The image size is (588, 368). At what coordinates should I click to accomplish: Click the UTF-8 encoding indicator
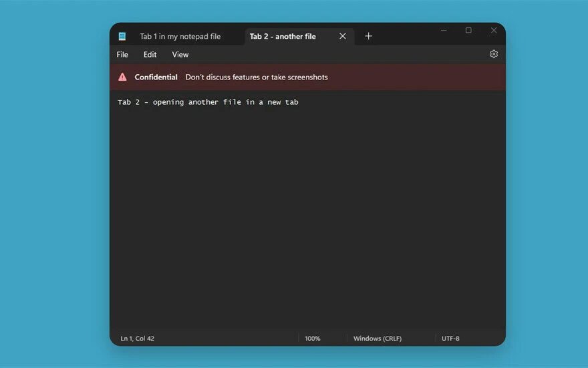(450, 339)
